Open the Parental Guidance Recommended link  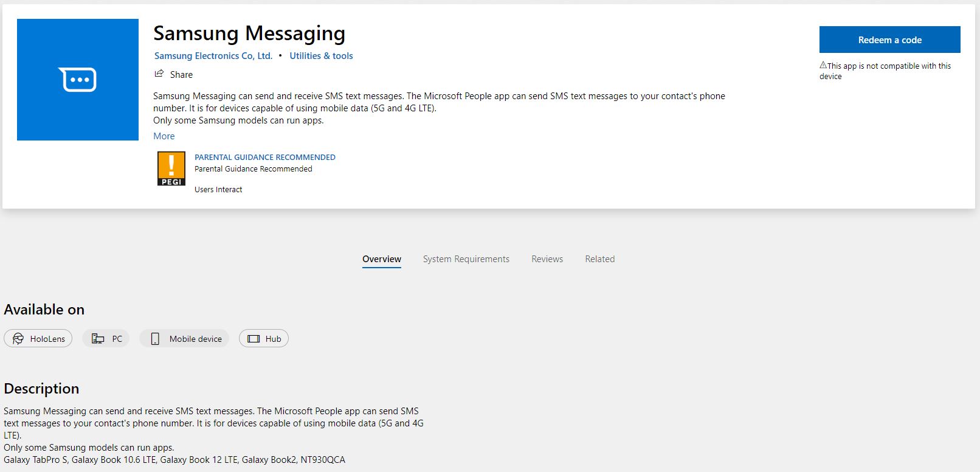[x=264, y=157]
